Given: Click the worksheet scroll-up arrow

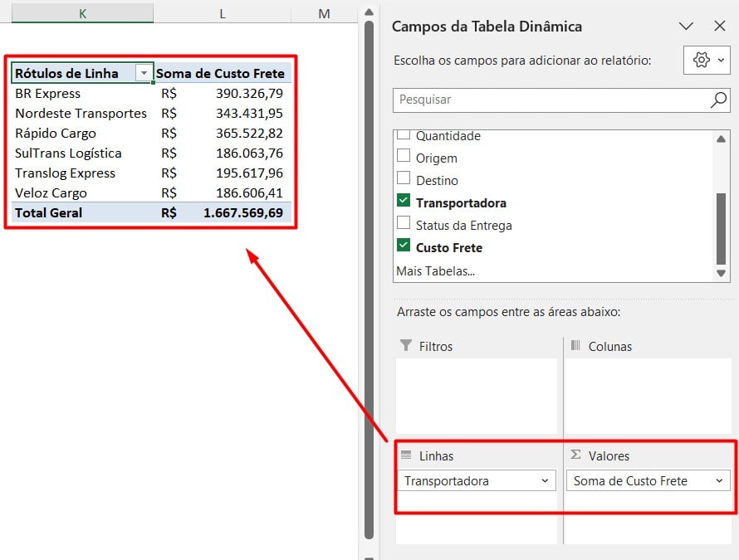Looking at the screenshot, I should pos(368,12).
